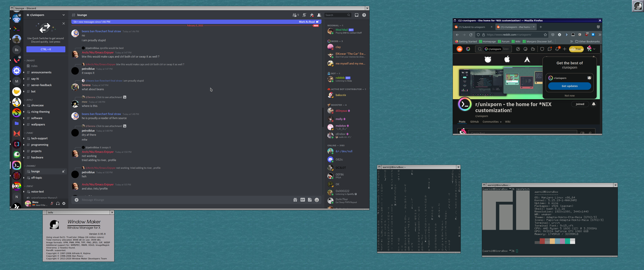The image size is (644, 270).
Task: Open the GIF picker in the message bar
Action: 303,200
